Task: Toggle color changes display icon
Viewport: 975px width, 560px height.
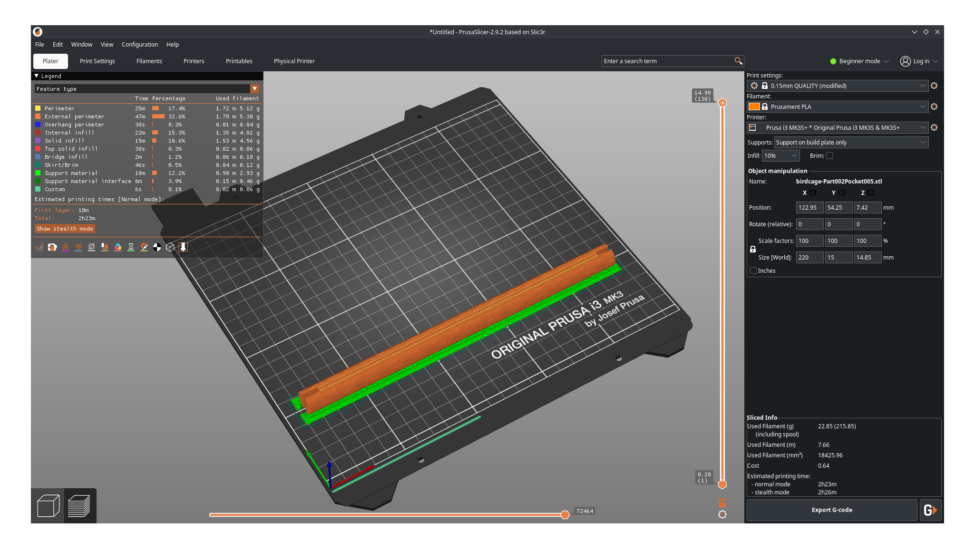Action: [118, 247]
